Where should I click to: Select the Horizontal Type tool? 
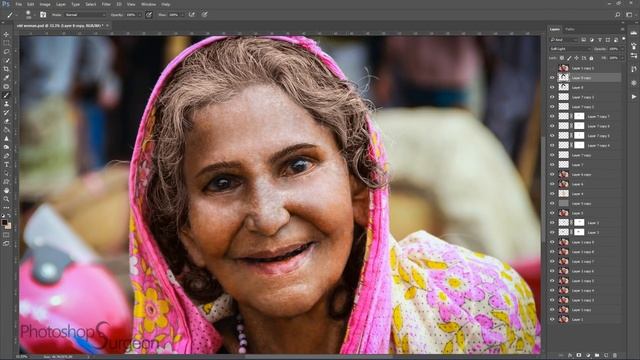6,164
